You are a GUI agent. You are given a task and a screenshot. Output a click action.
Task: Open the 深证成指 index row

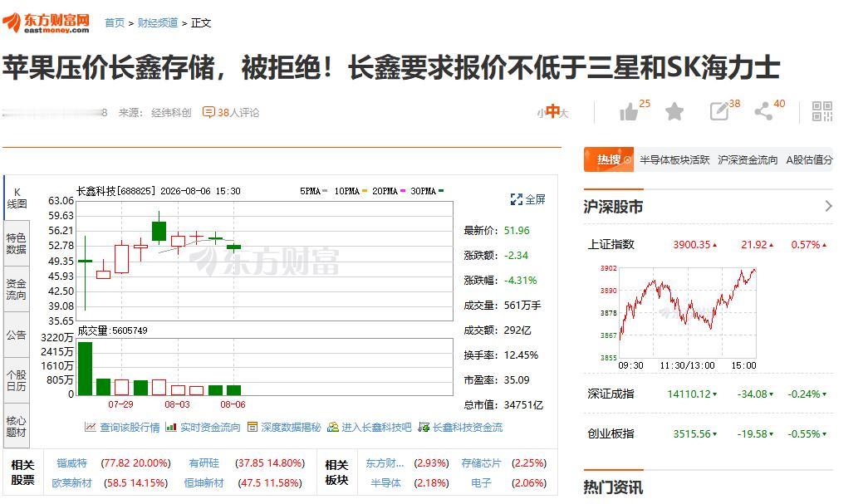coord(708,394)
